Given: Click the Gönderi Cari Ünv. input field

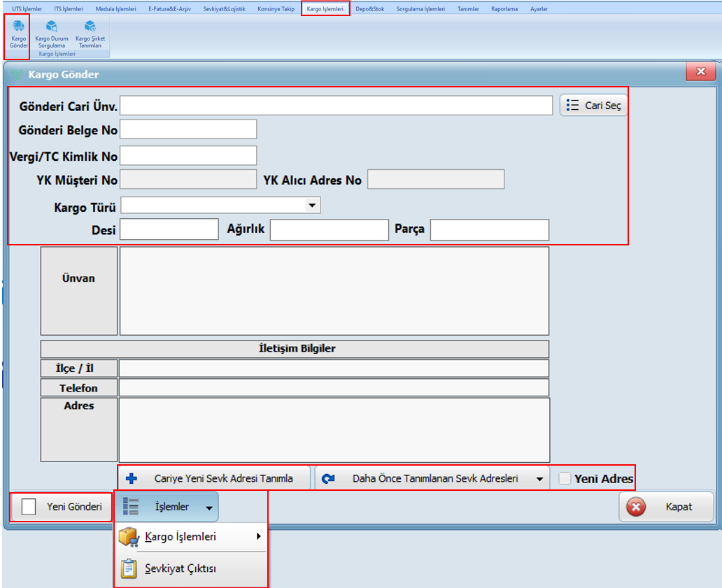Looking at the screenshot, I should tap(336, 106).
